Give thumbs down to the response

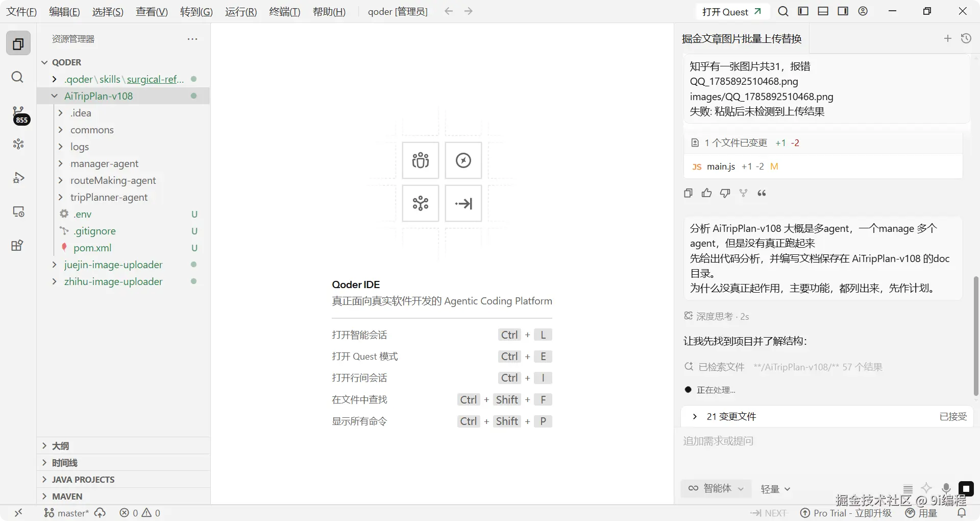[x=725, y=193]
